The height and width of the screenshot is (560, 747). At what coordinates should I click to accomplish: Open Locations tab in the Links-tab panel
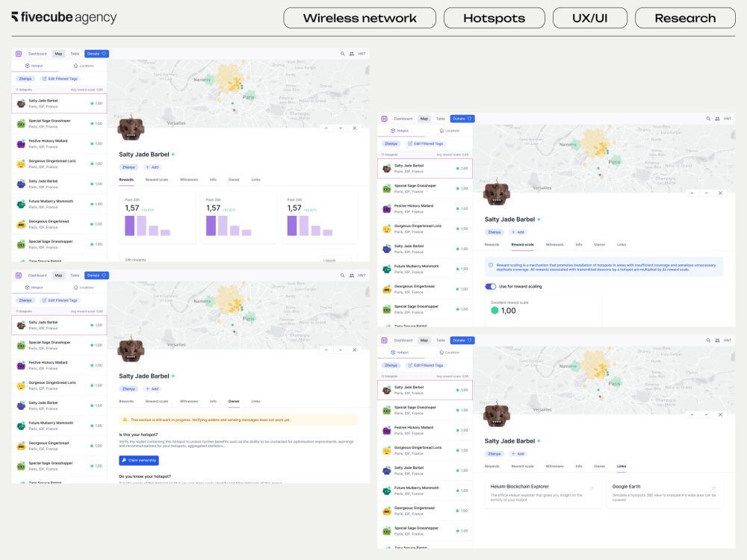(x=449, y=352)
